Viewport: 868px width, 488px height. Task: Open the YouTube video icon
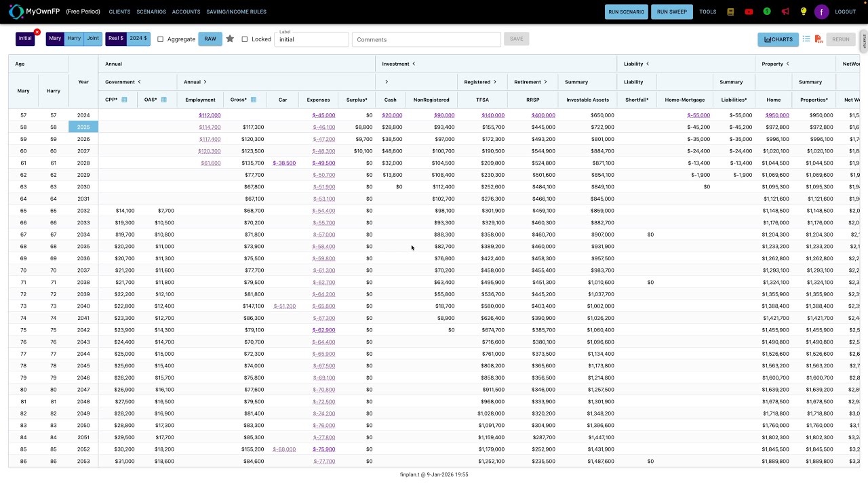(749, 12)
